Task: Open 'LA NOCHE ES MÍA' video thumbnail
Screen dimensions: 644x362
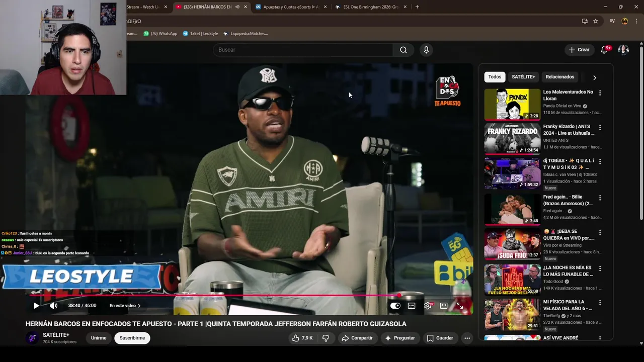Action: coord(512,280)
